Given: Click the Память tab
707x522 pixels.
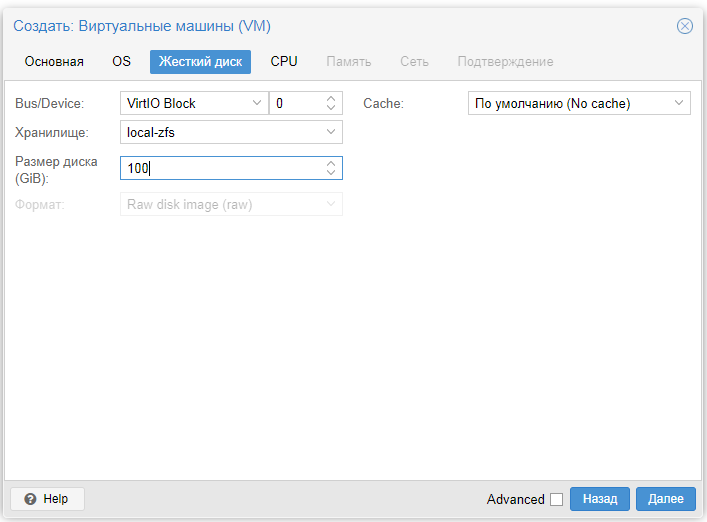Looking at the screenshot, I should [x=349, y=62].
